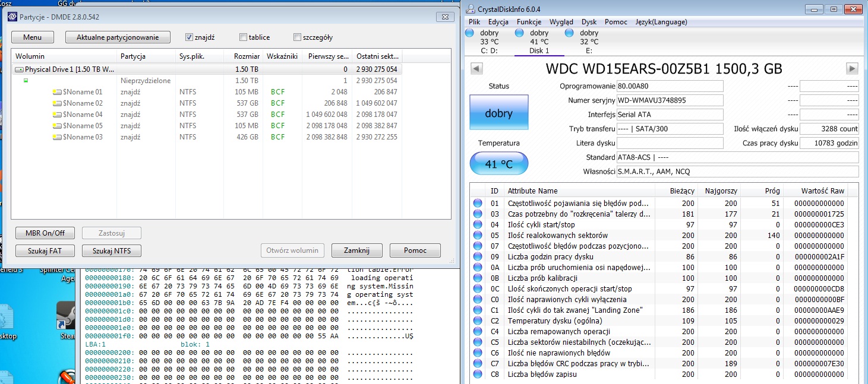Select Physical Drive 1 row

click(207, 69)
